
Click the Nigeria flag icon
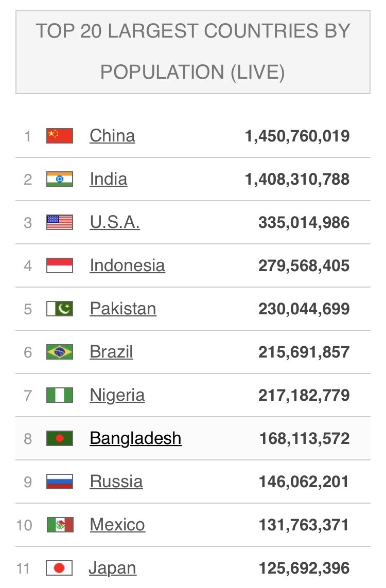(x=60, y=395)
